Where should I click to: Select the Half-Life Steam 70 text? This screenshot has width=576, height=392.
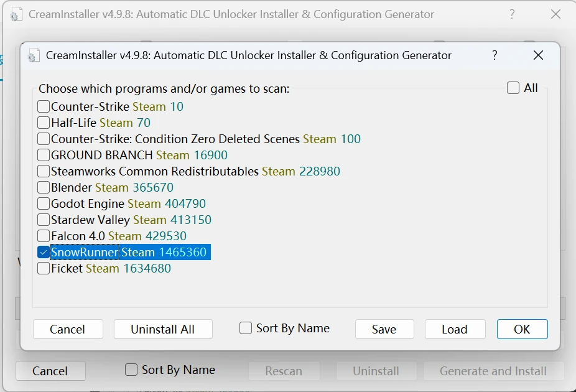point(101,123)
